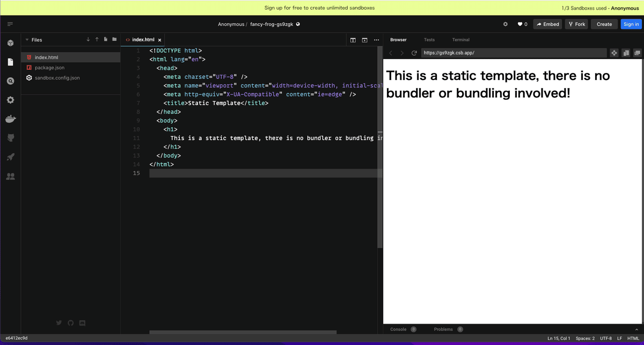
Task: Click the copy-style icon right of URL bar
Action: [x=626, y=53]
